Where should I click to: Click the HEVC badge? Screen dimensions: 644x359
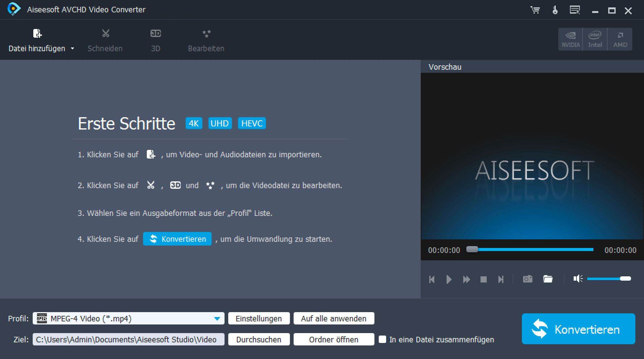click(252, 123)
